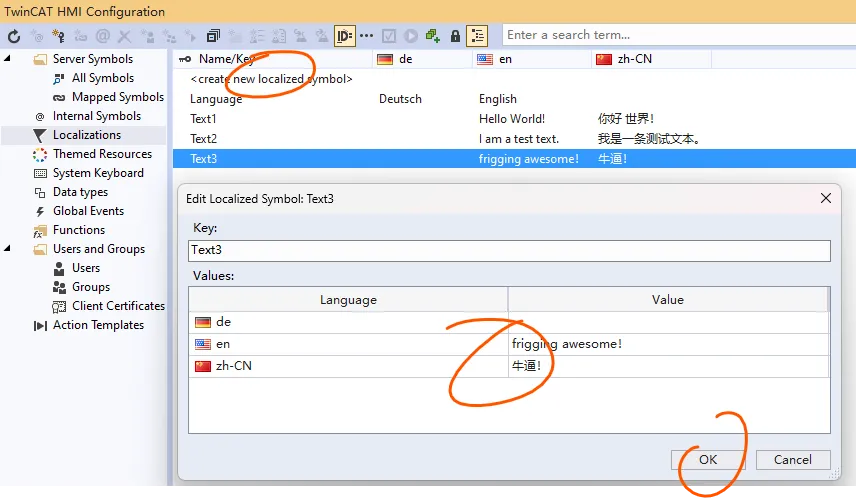This screenshot has height=499, width=856.
Task: Open Data types in the tree
Action: pyautogui.click(x=80, y=192)
